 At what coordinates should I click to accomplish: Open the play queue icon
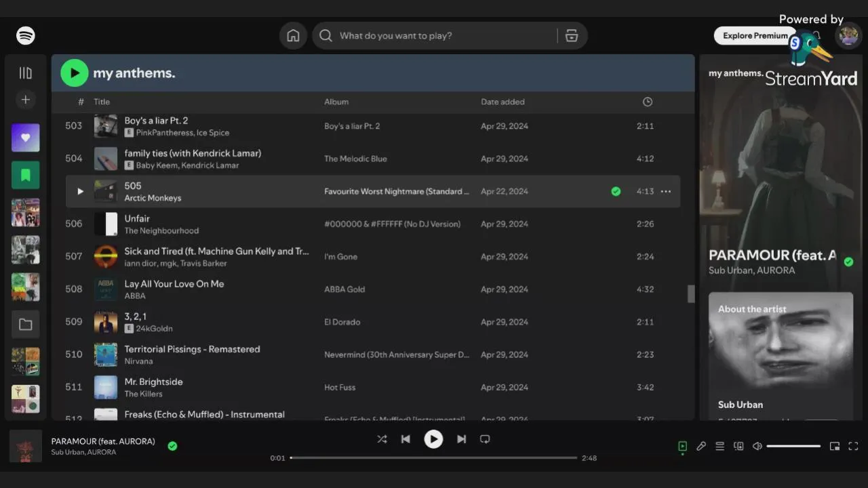(x=720, y=446)
